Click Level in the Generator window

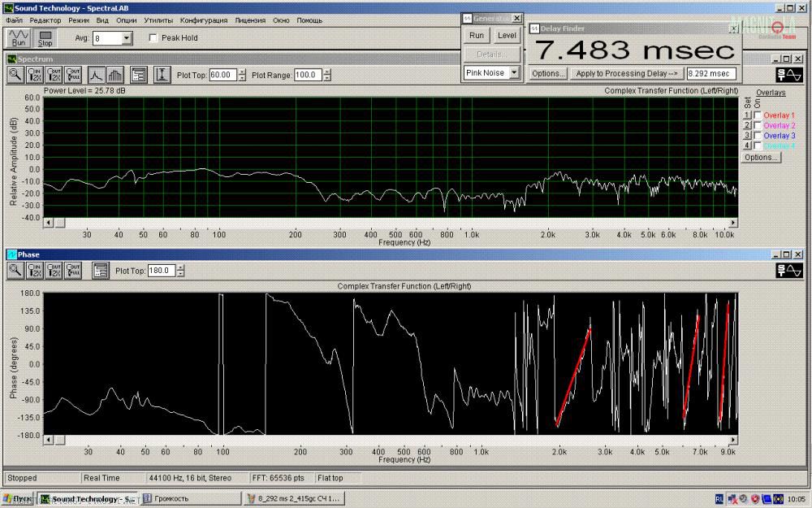tap(507, 35)
